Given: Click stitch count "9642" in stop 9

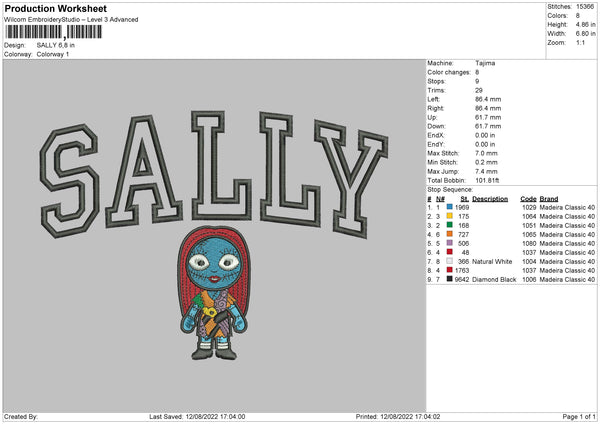Looking at the screenshot, I should pyautogui.click(x=462, y=279).
